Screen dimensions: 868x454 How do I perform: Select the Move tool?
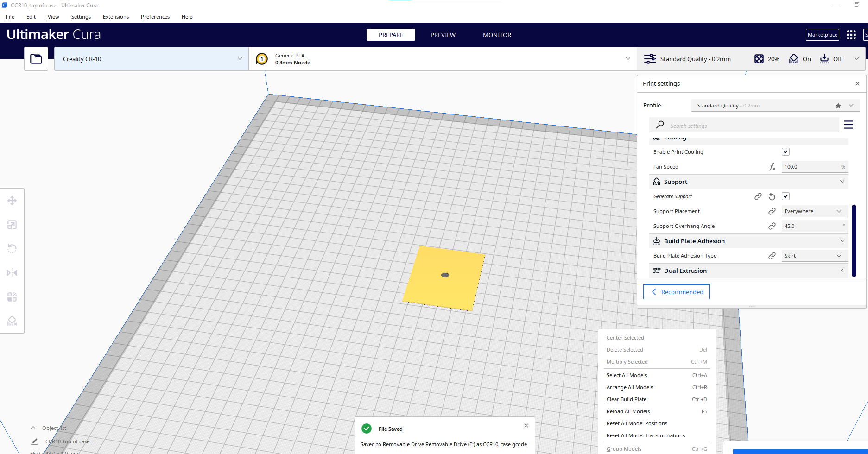(12, 201)
